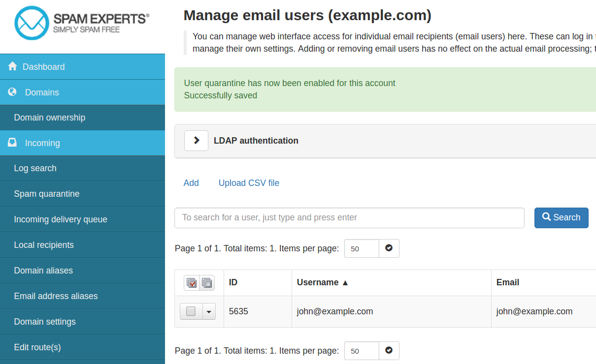Expand the LDAP authentication section
This screenshot has height=364, width=596.
coord(196,141)
